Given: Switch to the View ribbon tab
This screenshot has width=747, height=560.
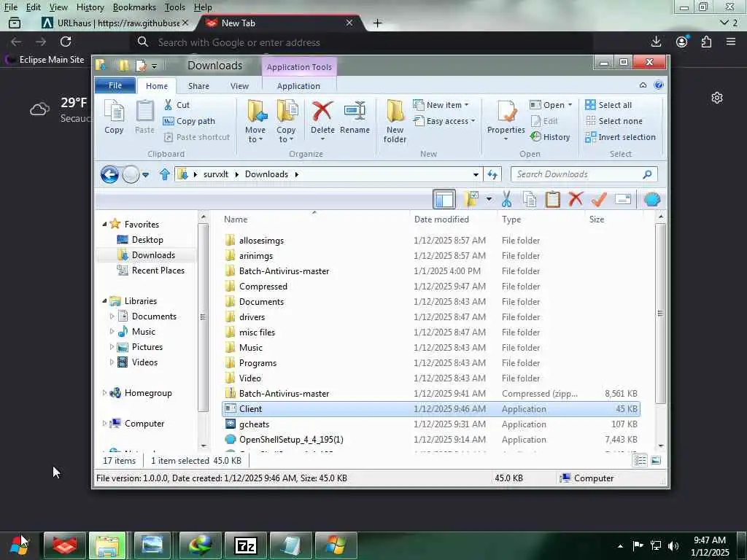Looking at the screenshot, I should coord(239,86).
